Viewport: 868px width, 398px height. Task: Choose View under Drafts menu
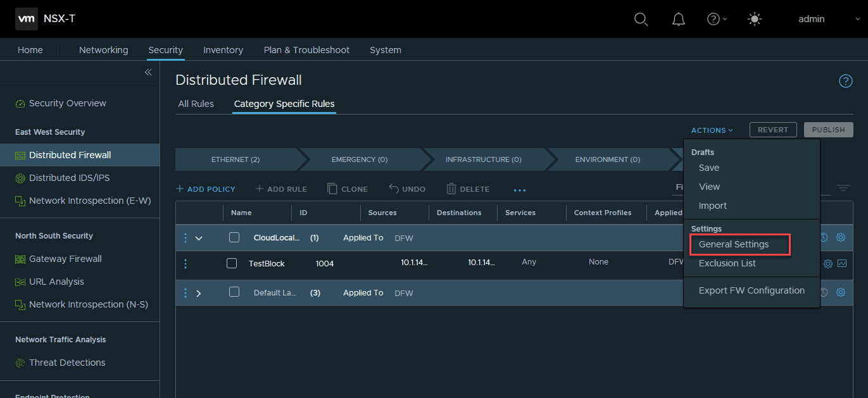coord(709,187)
